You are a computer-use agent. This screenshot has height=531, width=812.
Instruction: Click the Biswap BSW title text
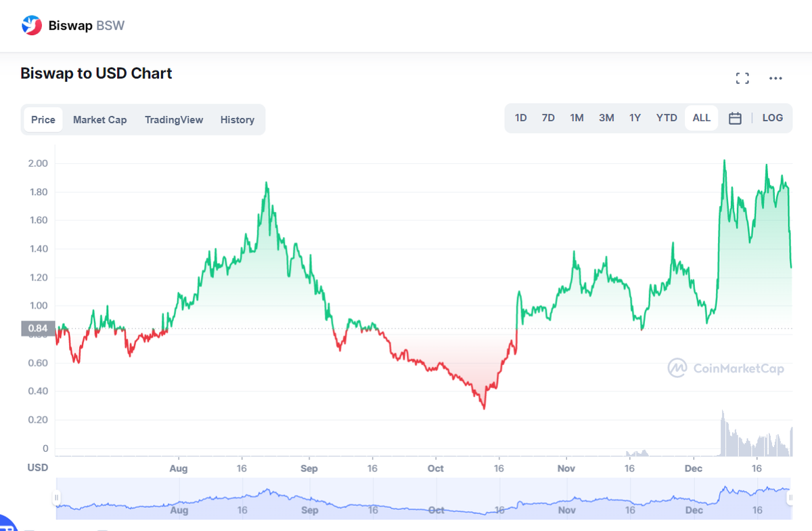coord(87,26)
